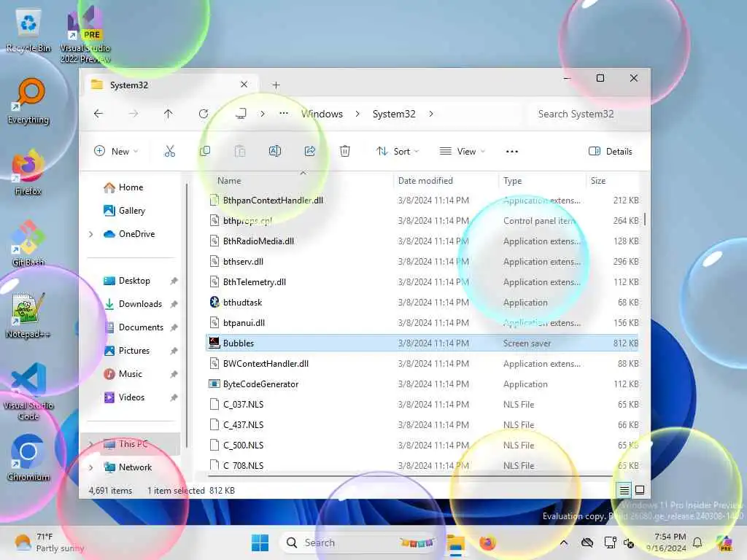
Task: Click File Explorer on the taskbar
Action: [455, 542]
